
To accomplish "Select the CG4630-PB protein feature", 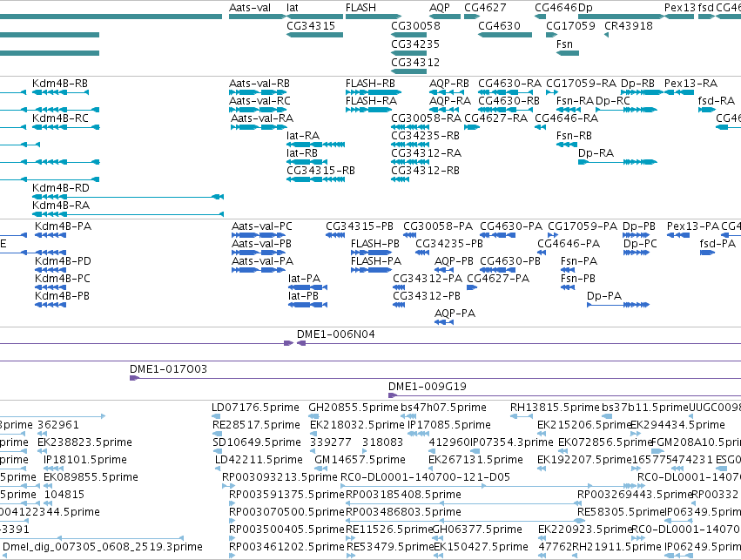I will [x=497, y=270].
